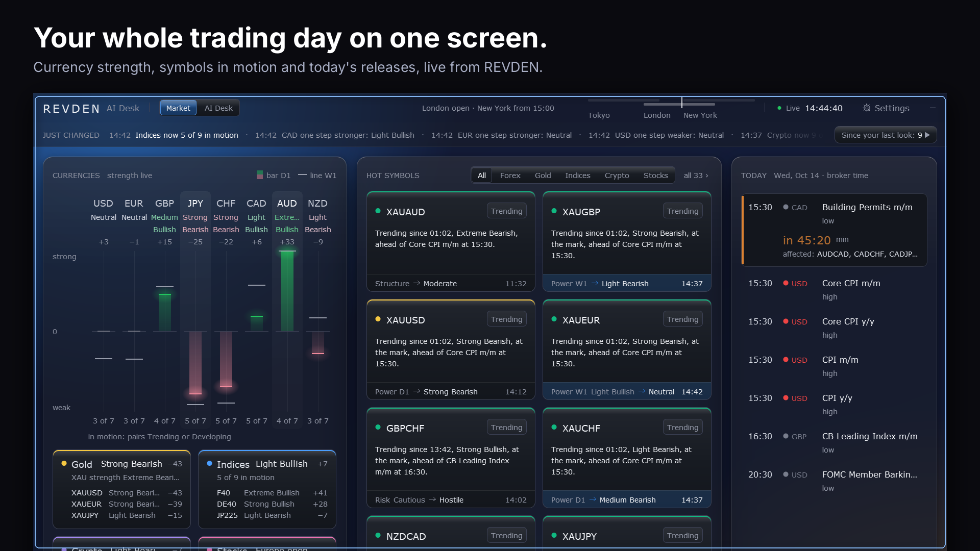Click the play arrow in 'Since your last look'
980x551 pixels.
[927, 135]
